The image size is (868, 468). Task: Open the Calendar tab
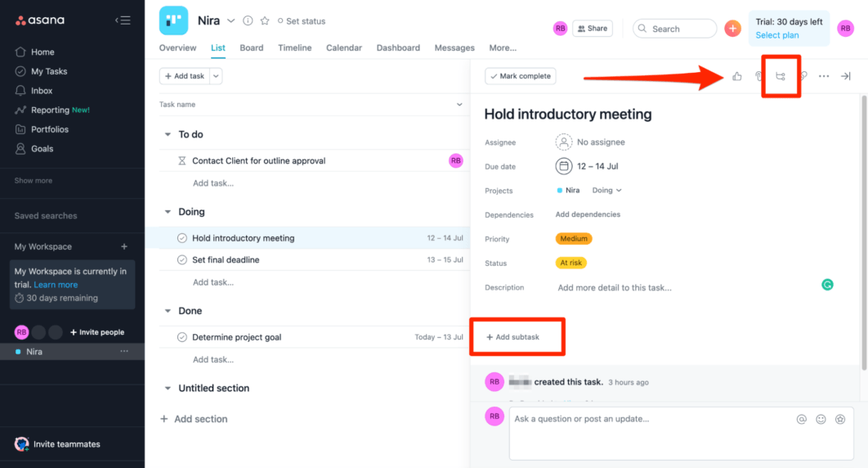344,47
